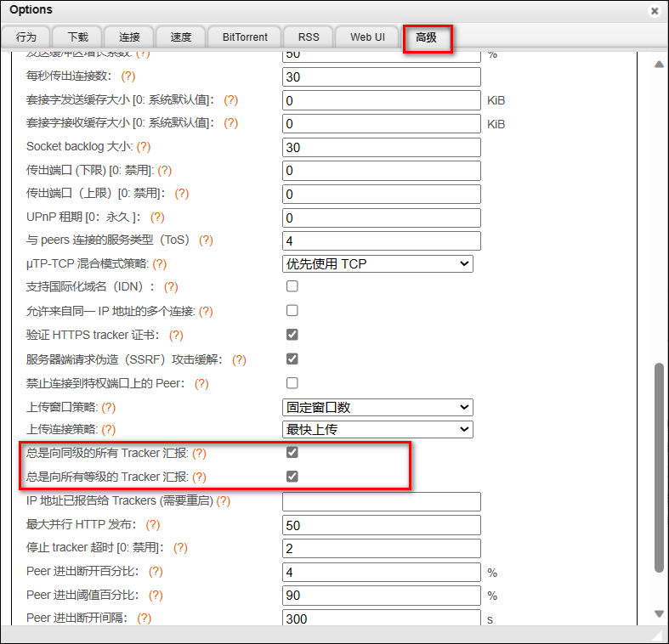Image resolution: width=669 pixels, height=644 pixels.
Task: Uncheck 总是向同级的所有 Tracker 汇报
Action: tap(292, 453)
